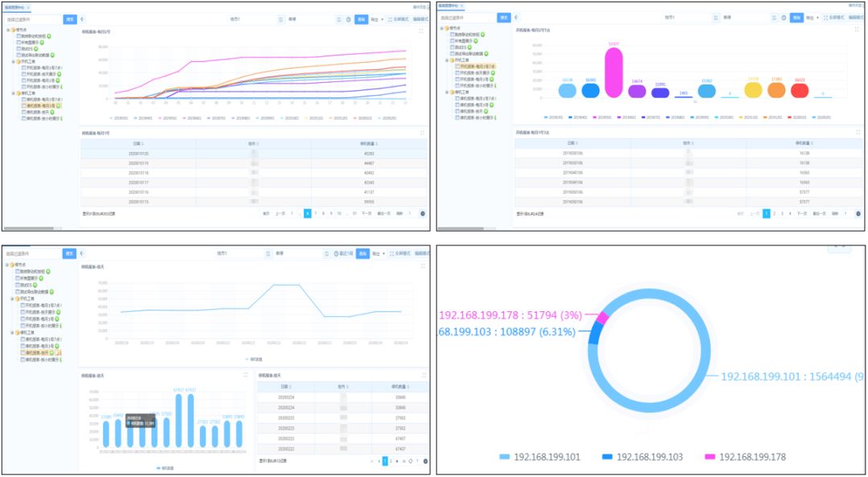The height and width of the screenshot is (477, 868).
Task: Click the tall pink 57377 bar
Action: [x=613, y=72]
